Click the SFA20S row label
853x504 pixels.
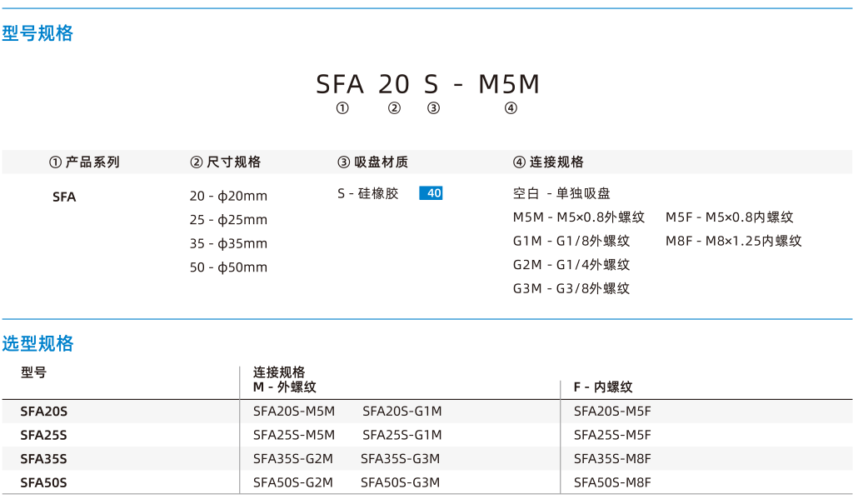click(43, 412)
